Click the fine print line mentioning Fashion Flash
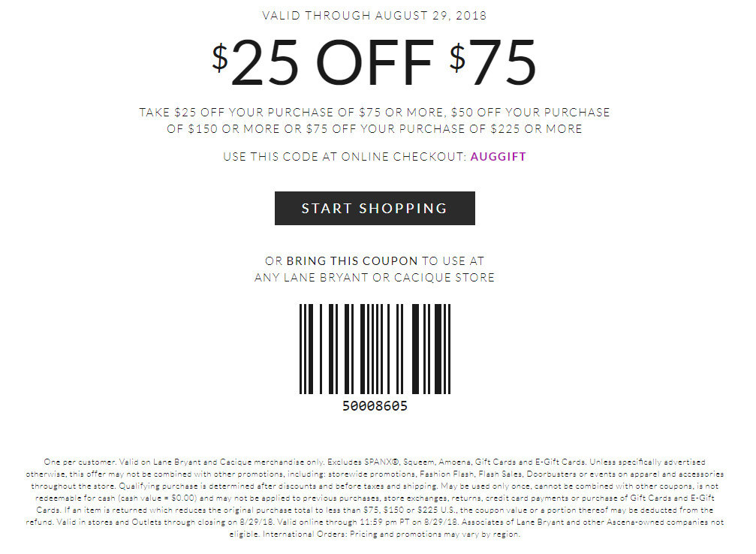The width and height of the screenshot is (756, 554). coord(375,474)
